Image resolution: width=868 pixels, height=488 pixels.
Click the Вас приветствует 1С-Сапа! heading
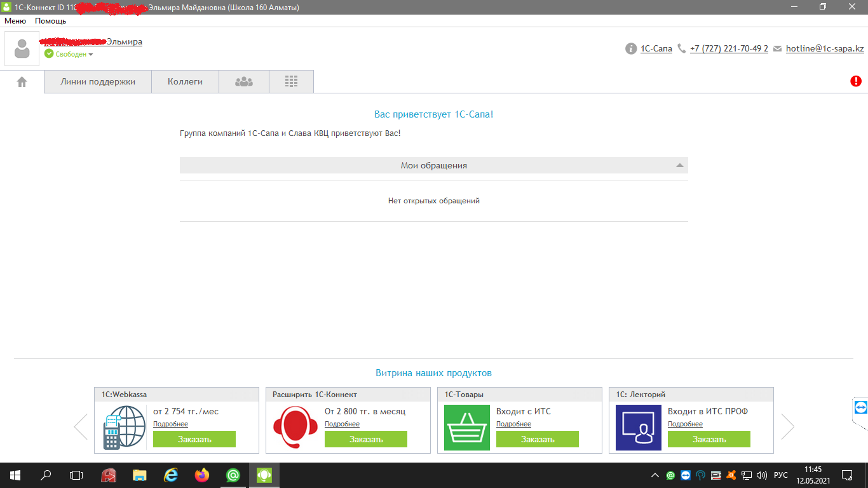click(434, 114)
